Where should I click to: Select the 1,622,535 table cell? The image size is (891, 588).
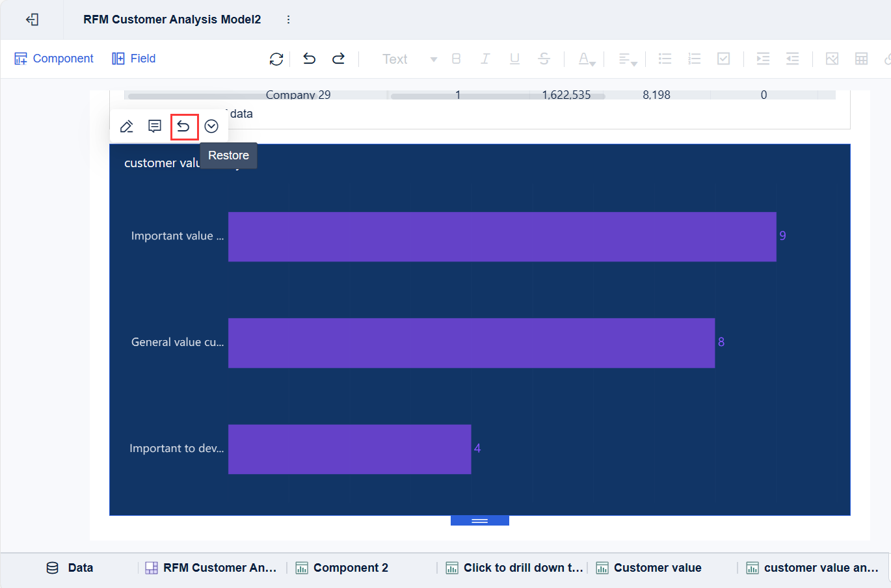(566, 95)
